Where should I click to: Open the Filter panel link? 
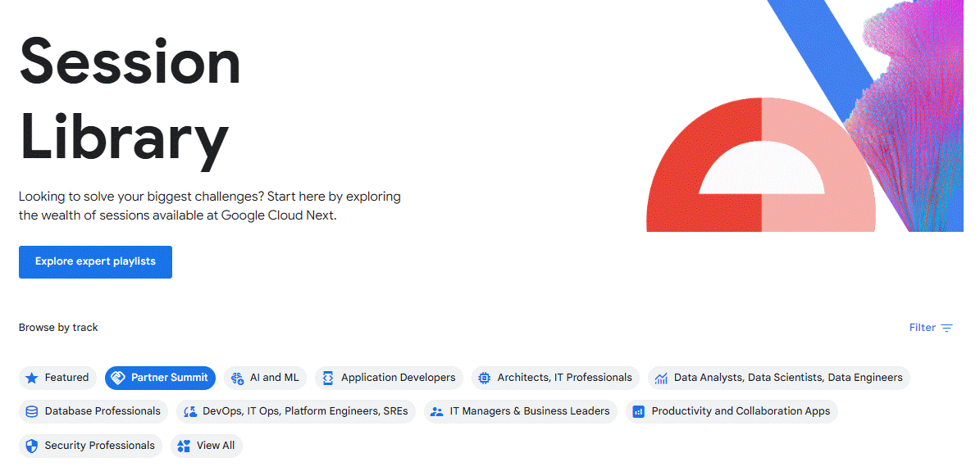click(931, 328)
